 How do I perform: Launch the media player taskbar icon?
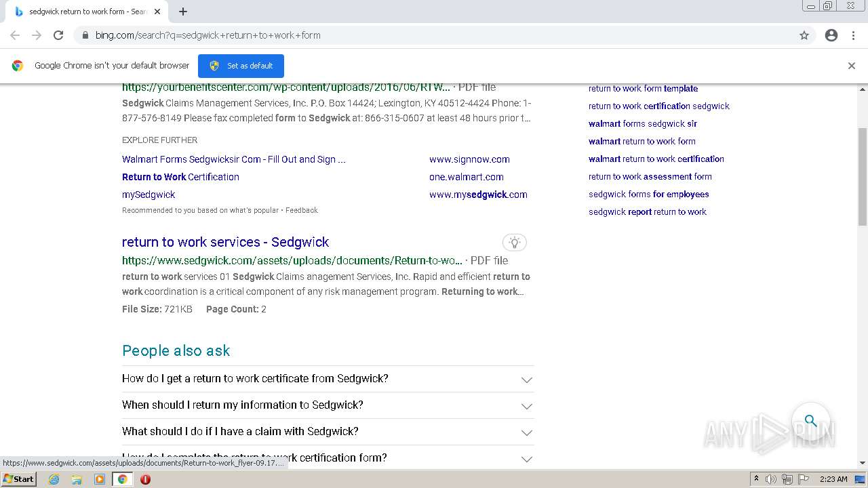100,479
